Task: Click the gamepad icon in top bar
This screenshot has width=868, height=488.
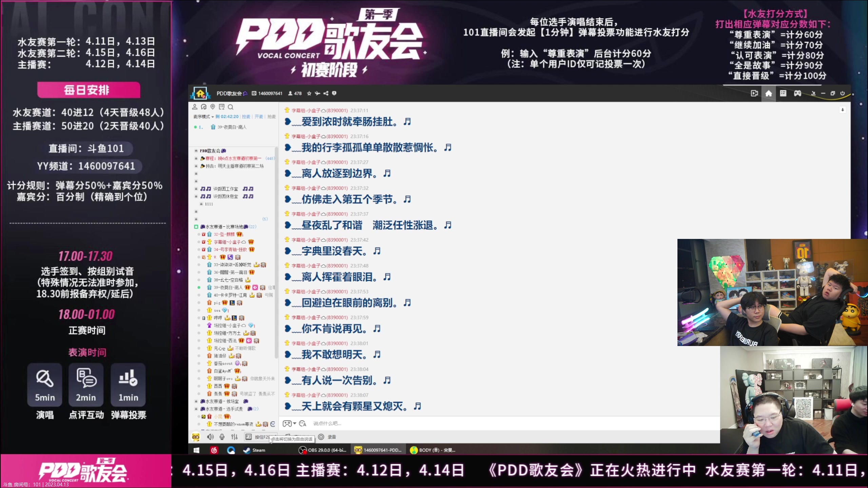Action: click(x=797, y=94)
